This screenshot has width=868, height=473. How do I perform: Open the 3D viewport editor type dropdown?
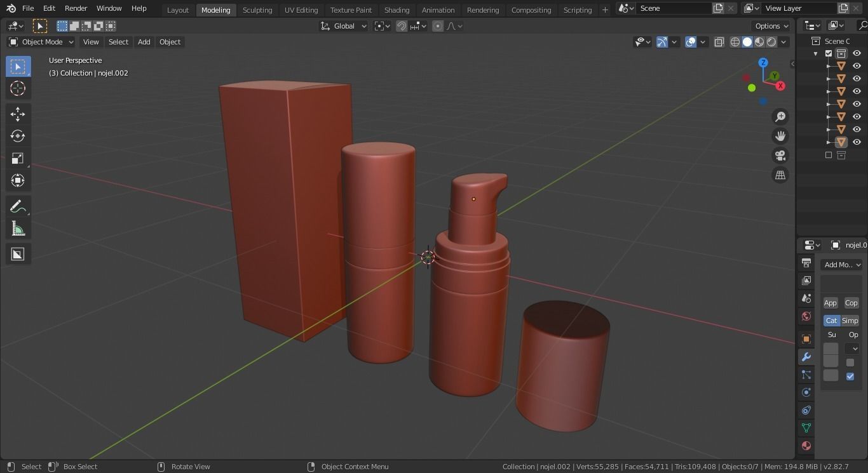coord(15,26)
